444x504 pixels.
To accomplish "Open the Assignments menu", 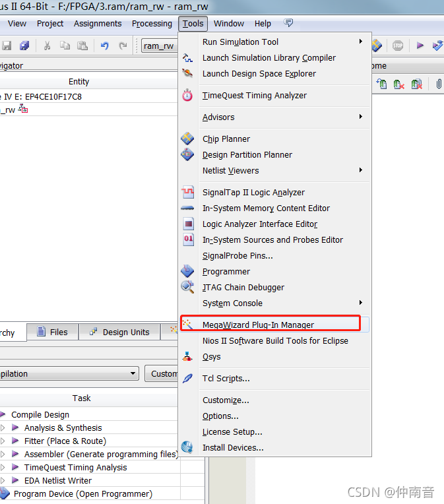I will (x=98, y=24).
